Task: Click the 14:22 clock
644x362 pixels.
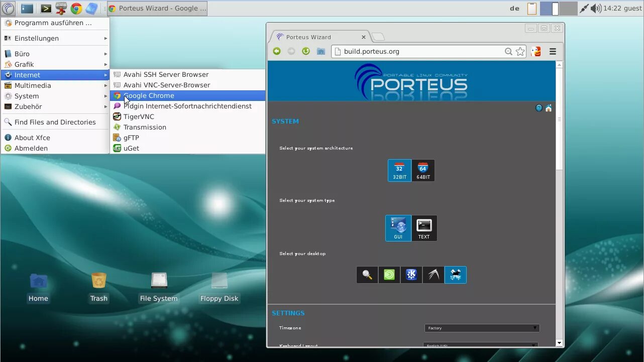Action: point(612,9)
